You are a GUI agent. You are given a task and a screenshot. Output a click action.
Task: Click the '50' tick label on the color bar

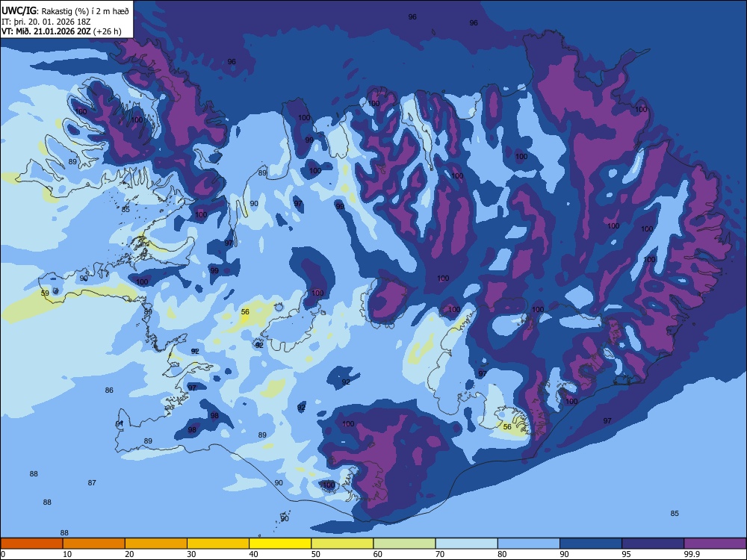point(315,554)
